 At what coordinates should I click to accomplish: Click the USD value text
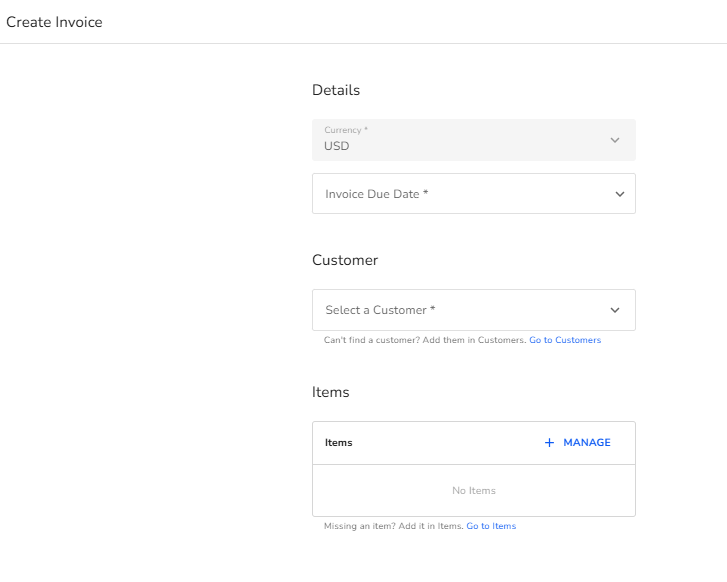(337, 146)
